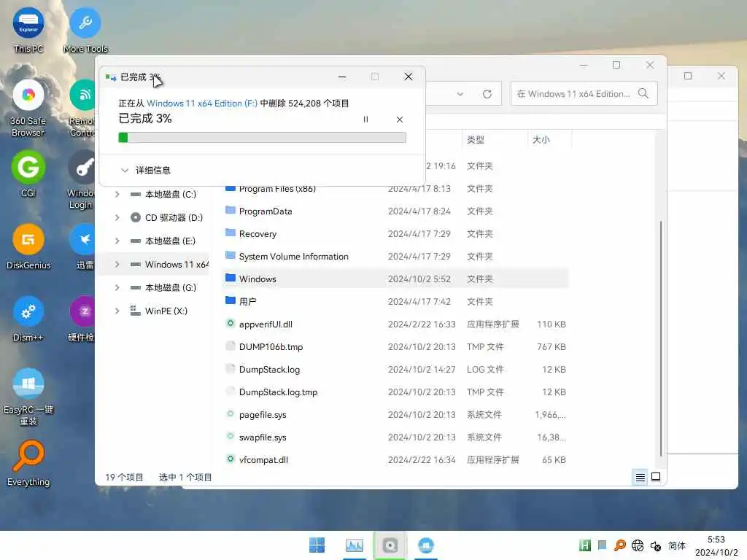Open the network globe tray icon

[638, 545]
